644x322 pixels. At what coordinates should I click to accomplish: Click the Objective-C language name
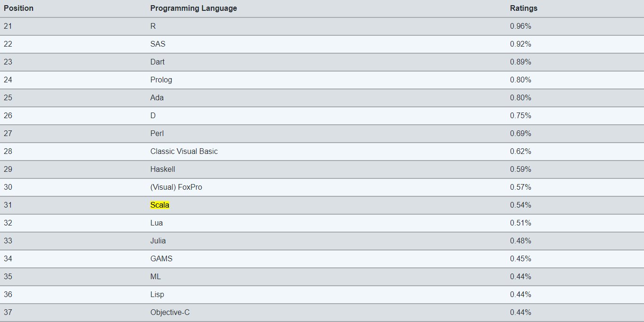(x=170, y=313)
